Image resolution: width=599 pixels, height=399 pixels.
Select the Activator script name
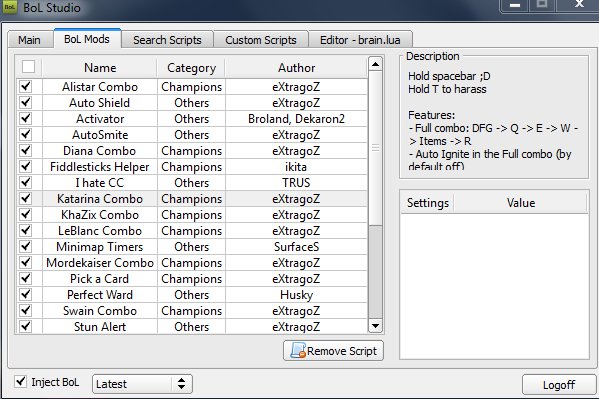click(x=100, y=119)
